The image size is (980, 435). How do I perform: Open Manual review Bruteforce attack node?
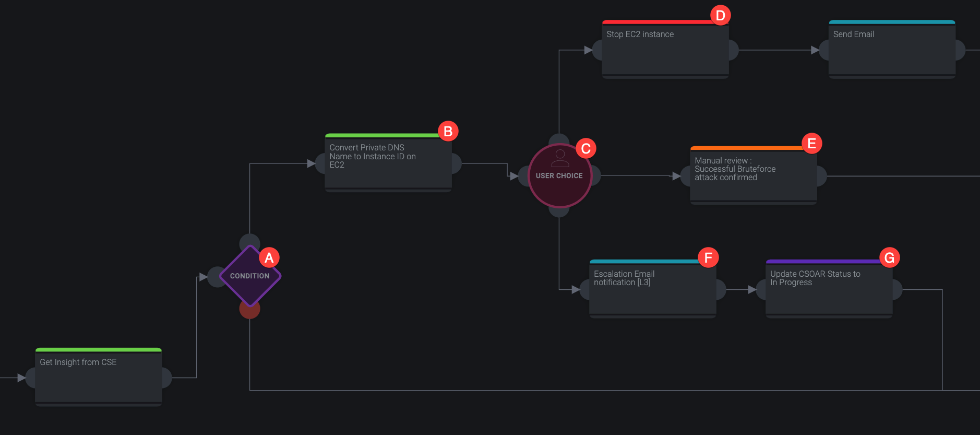coord(753,176)
